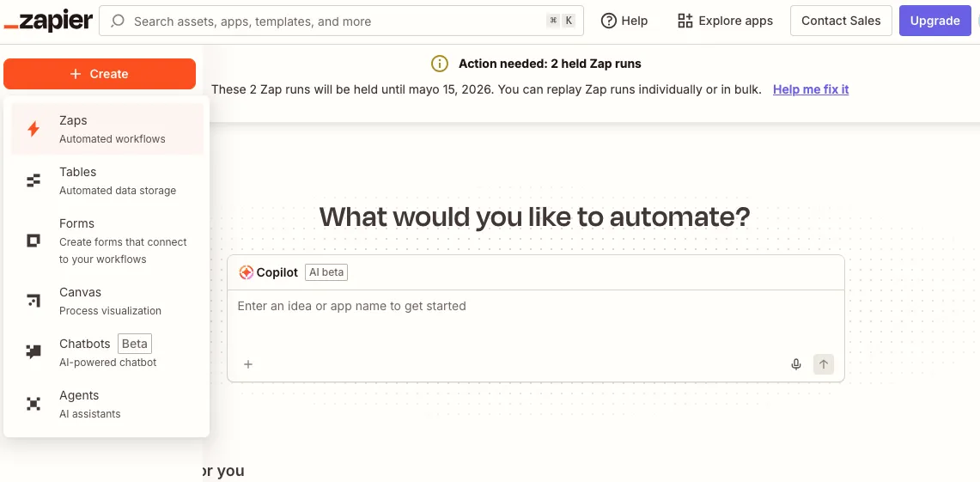This screenshot has height=482, width=980.
Task: Click the Canvas icon in menu
Action: (33, 301)
